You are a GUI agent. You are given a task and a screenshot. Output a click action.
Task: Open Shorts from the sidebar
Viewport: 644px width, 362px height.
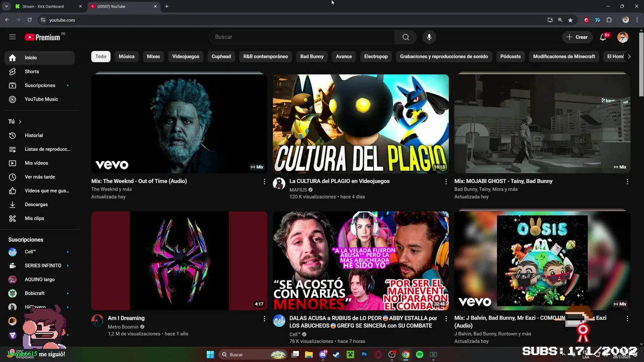[40, 71]
